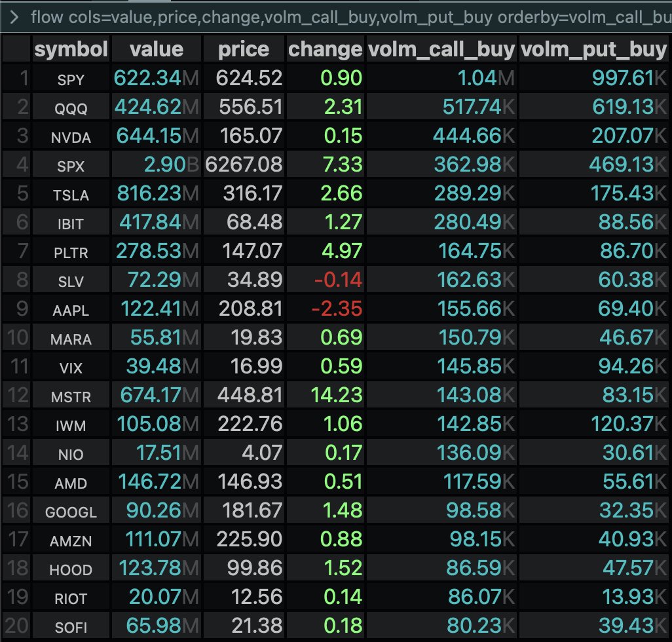Click TSLA value 816.23M
This screenshot has height=642, width=672.
(158, 193)
